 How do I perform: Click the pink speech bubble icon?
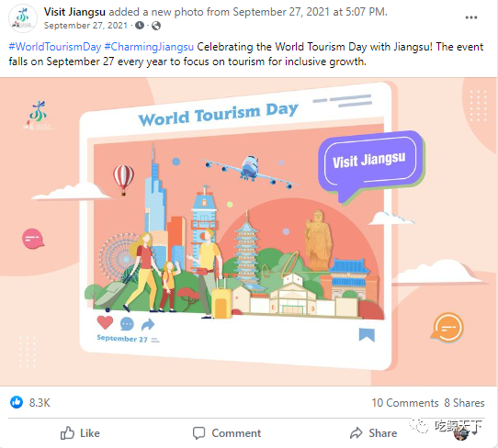click(x=33, y=239)
